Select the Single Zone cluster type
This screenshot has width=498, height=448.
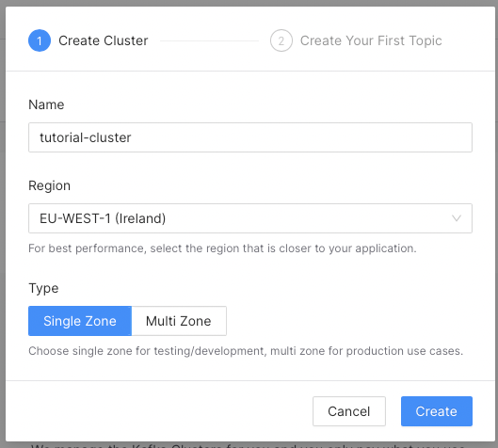[x=80, y=321]
